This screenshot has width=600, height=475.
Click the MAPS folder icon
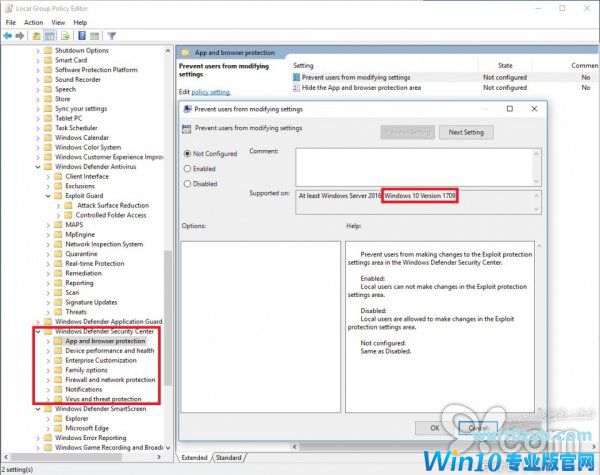(58, 225)
